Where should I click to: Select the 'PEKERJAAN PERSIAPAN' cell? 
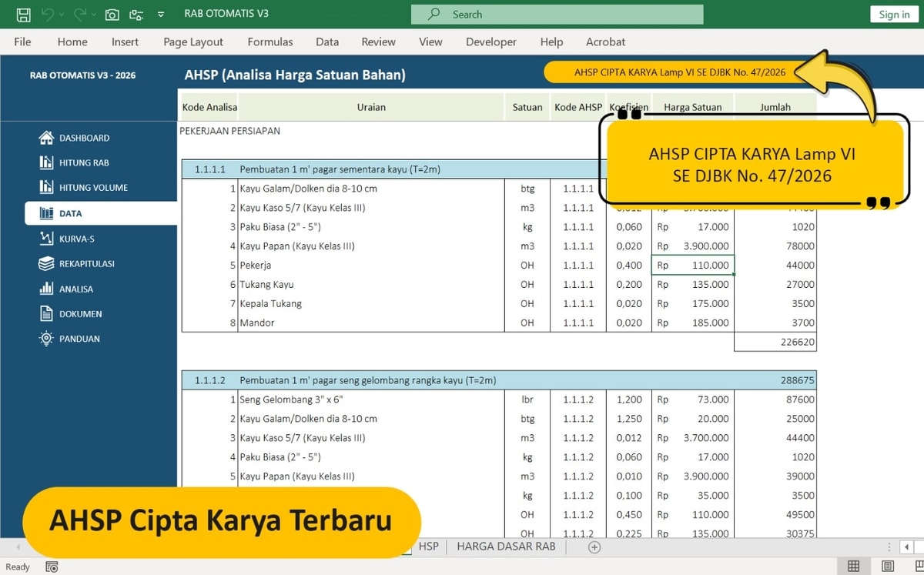click(229, 131)
